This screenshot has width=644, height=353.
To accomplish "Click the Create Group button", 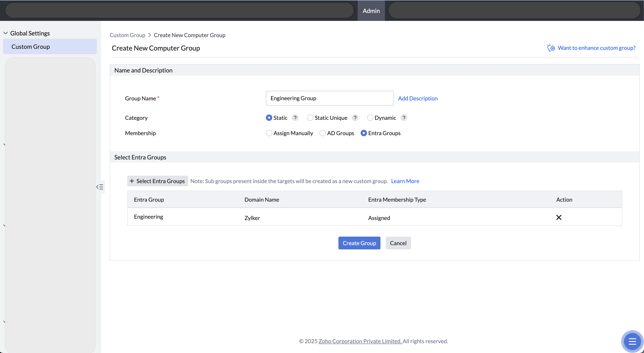I will point(359,243).
